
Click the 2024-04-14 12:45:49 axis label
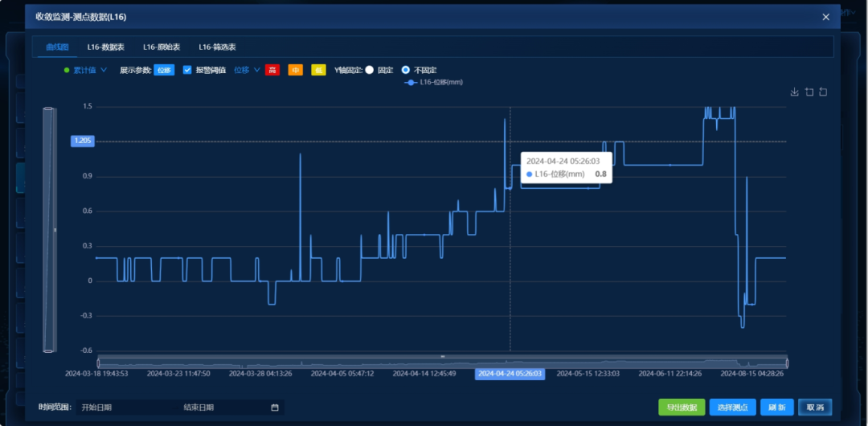coord(424,374)
